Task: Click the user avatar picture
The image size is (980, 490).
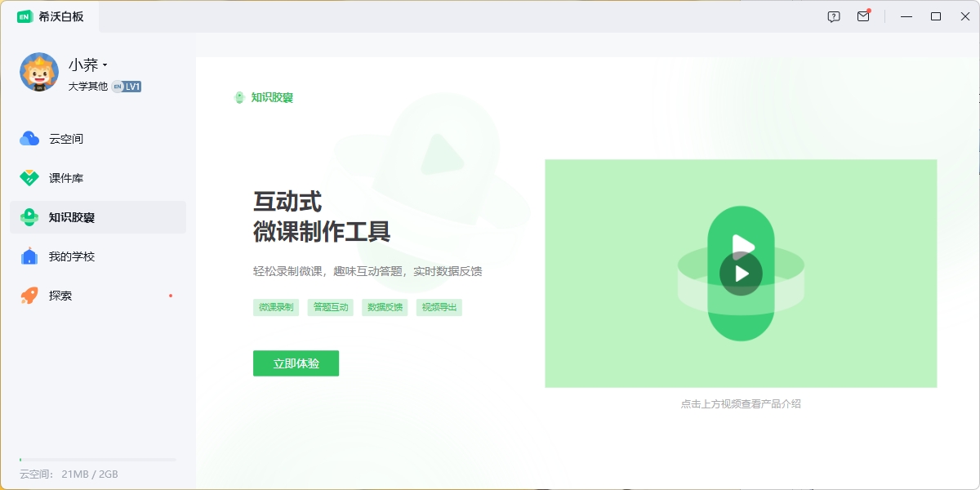Action: (x=39, y=72)
